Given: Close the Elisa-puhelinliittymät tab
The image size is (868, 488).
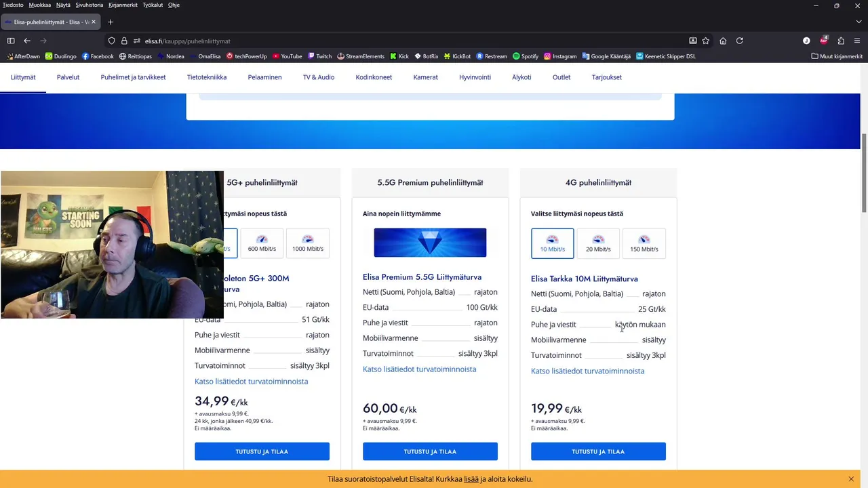Looking at the screenshot, I should (94, 22).
